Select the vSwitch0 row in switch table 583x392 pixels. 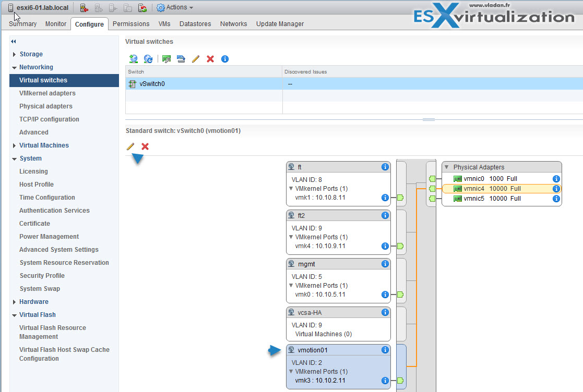pos(354,84)
